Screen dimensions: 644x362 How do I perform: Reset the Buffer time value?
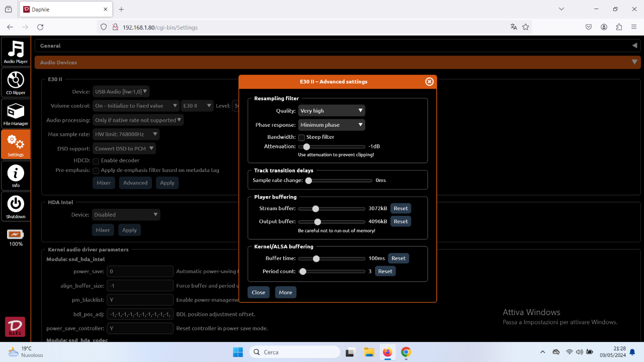point(398,258)
